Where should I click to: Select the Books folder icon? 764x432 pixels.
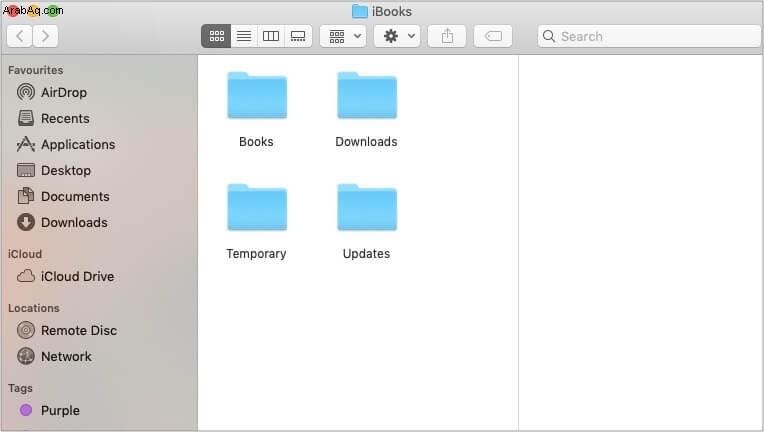point(257,95)
